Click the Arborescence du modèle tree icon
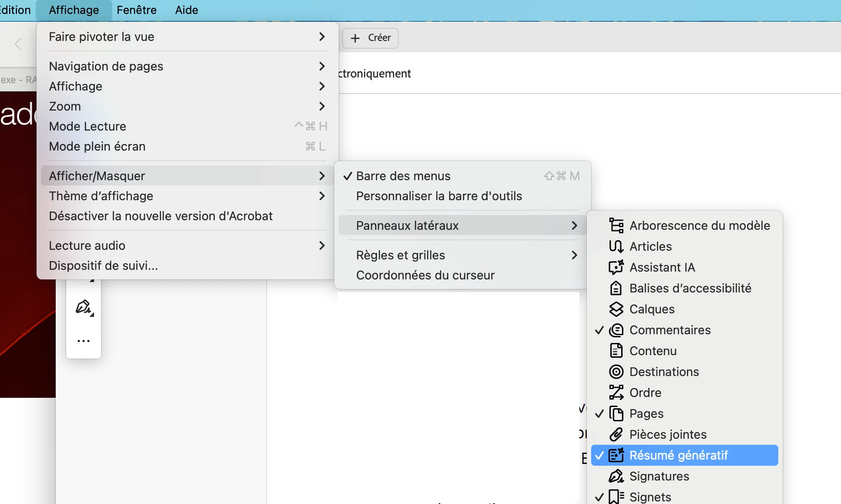The height and width of the screenshot is (504, 841). [616, 225]
